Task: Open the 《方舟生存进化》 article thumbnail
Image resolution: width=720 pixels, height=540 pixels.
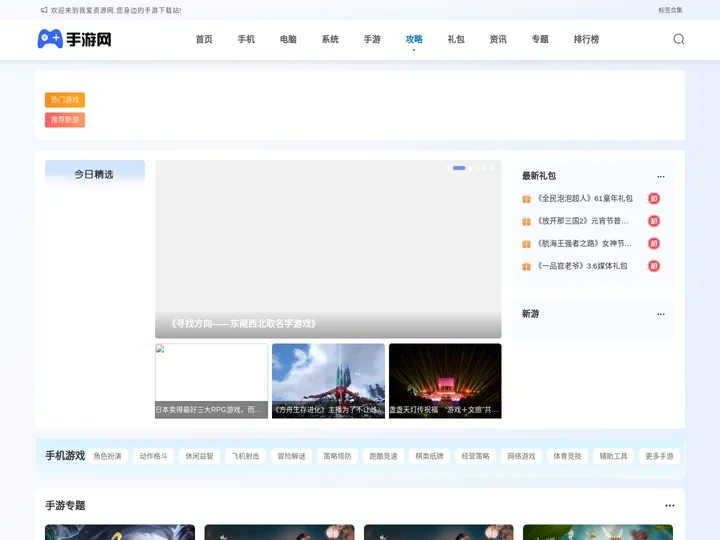Action: point(328,381)
